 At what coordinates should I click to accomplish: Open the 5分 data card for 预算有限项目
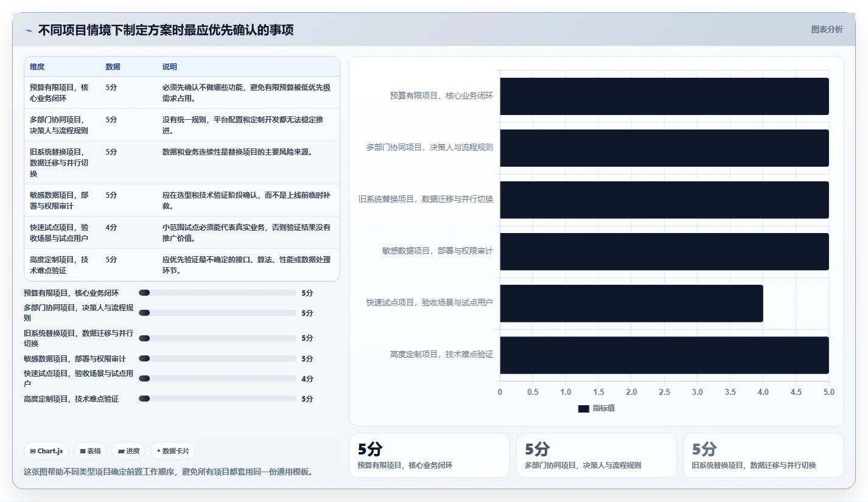429,455
